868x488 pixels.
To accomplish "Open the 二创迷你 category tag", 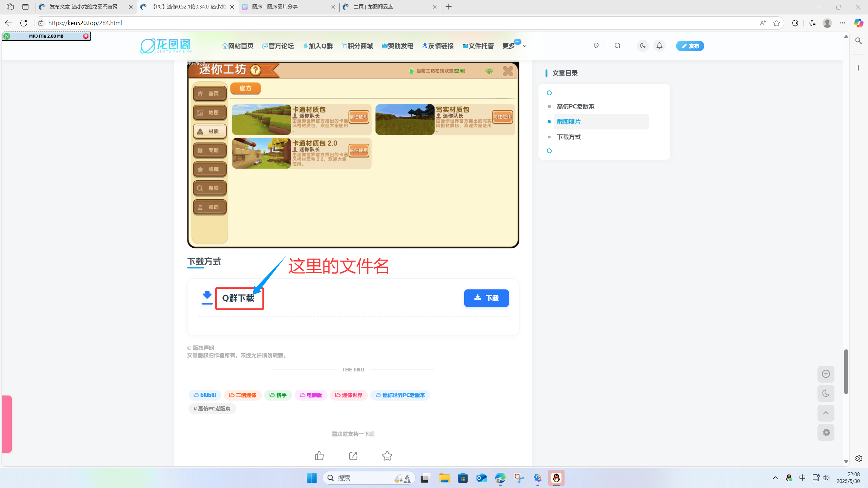I will (x=243, y=395).
